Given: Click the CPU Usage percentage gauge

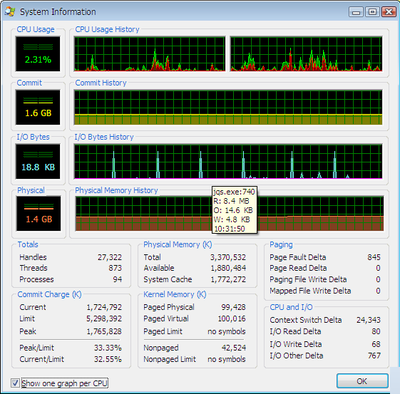Looking at the screenshot, I should 38,54.
